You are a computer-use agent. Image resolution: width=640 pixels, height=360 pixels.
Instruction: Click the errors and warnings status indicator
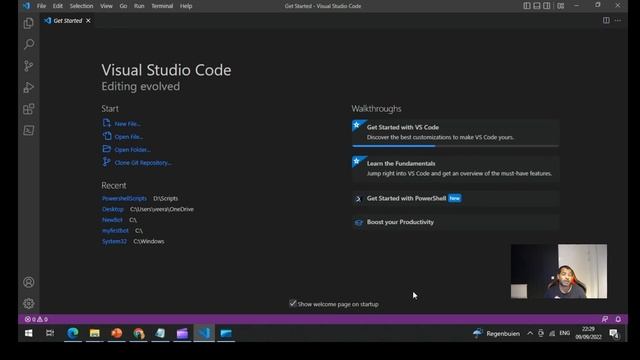click(x=36, y=319)
